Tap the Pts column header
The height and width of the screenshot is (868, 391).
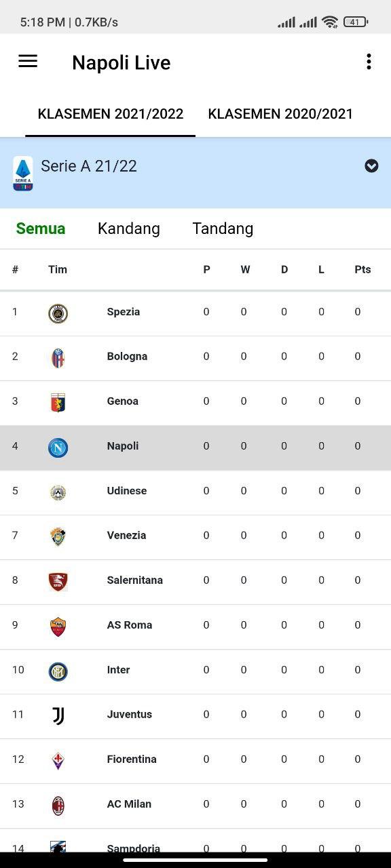[x=362, y=269]
